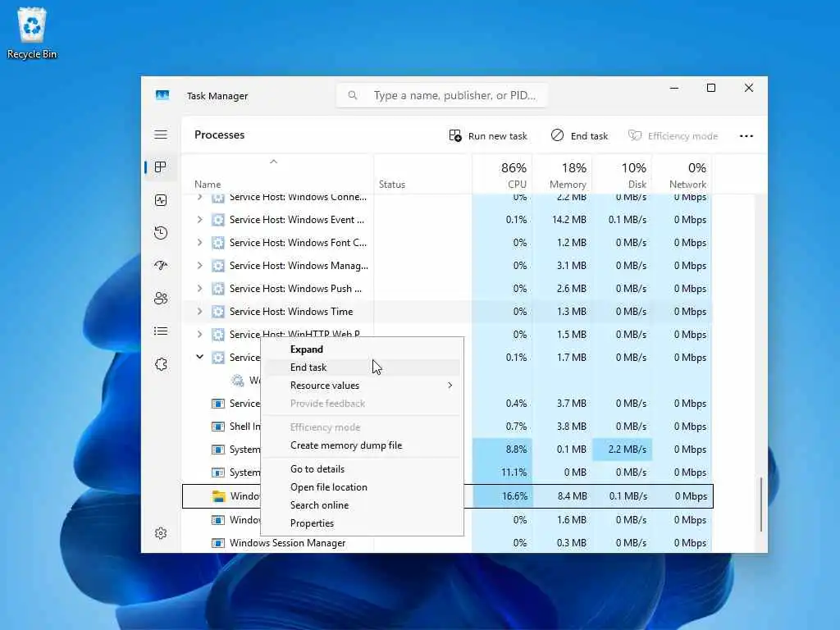This screenshot has width=840, height=630.
Task: Click the 8.4 MB memory value
Action: pos(572,496)
